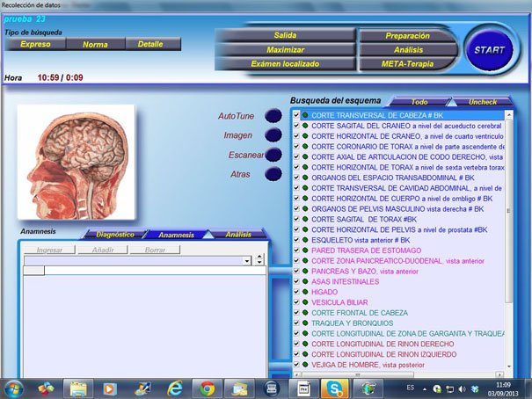Viewport: 532px width, 399px height.
Task: Click the Atras round button
Action: [x=273, y=174]
